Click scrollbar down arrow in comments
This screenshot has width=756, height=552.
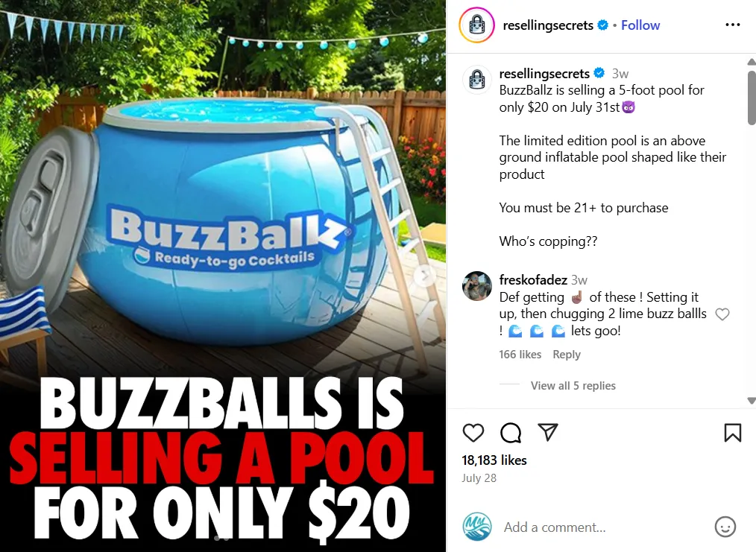752,400
